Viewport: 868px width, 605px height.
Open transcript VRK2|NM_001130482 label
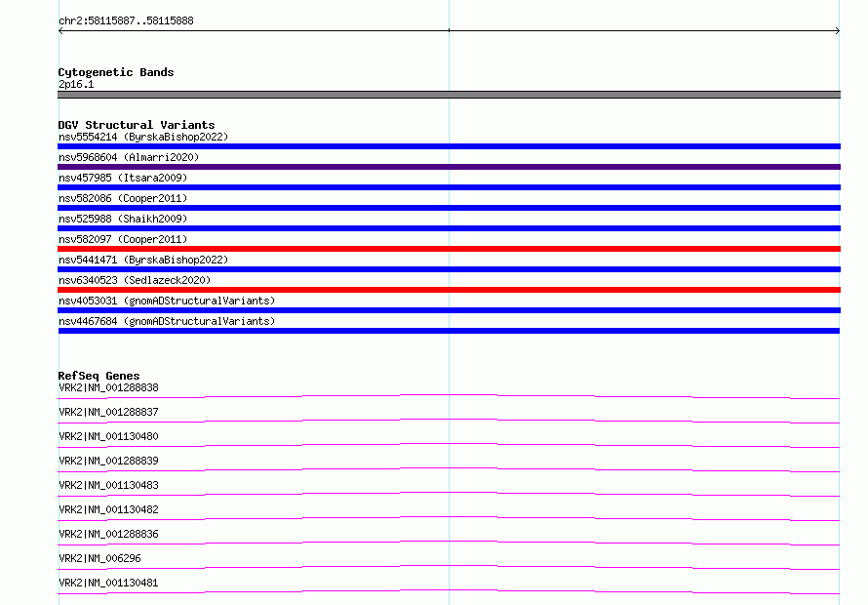(108, 509)
